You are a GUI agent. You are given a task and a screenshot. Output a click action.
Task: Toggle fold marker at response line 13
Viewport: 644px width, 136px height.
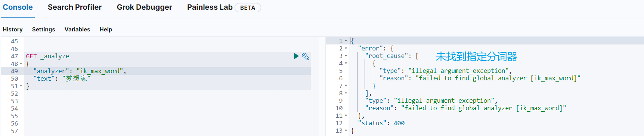pos(346,130)
